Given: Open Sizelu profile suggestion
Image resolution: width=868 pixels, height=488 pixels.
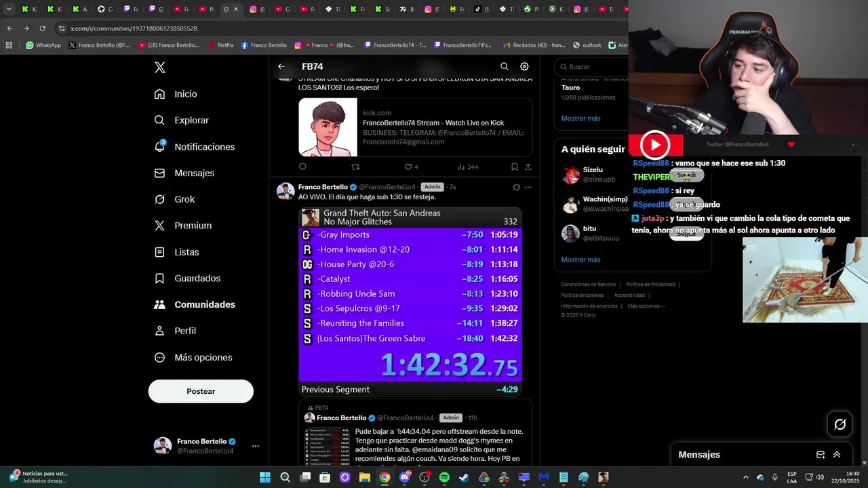Looking at the screenshot, I should 593,175.
